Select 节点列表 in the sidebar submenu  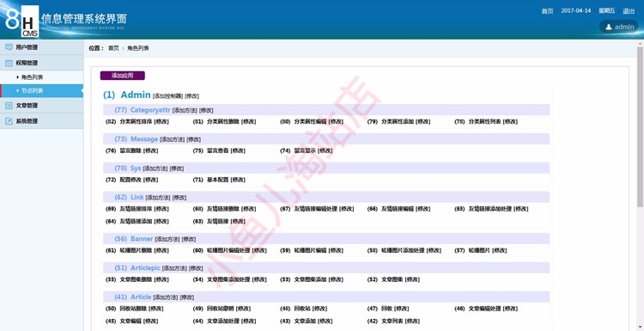(41, 90)
